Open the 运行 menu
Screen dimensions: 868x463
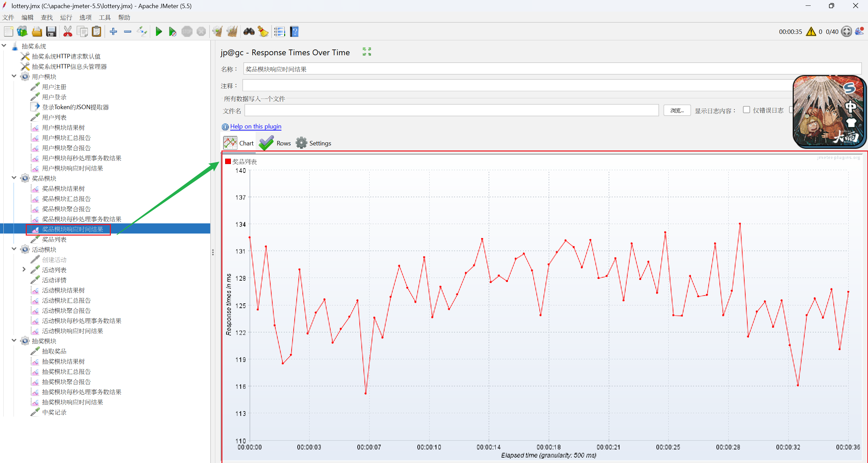click(x=66, y=17)
